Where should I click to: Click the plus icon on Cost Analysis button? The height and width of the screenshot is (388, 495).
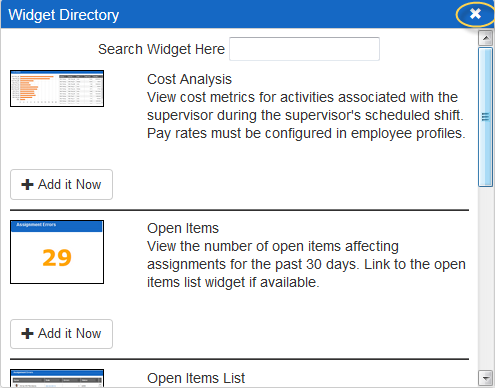pos(27,184)
